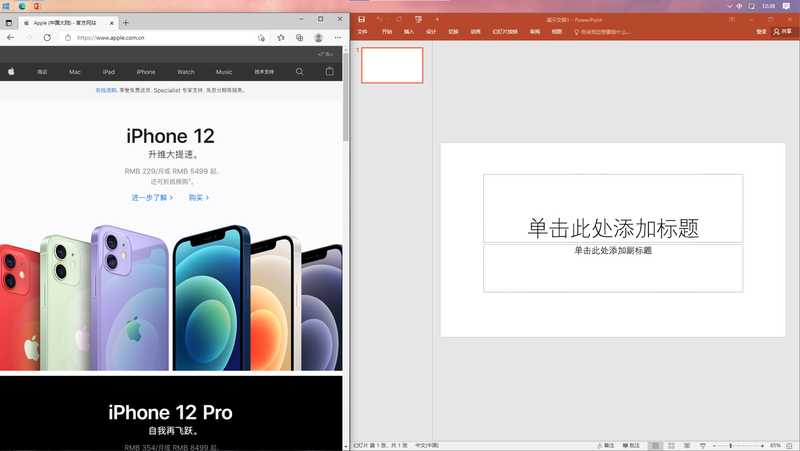
Task: Open PowerPoint 审阅 tab
Action: (x=535, y=32)
